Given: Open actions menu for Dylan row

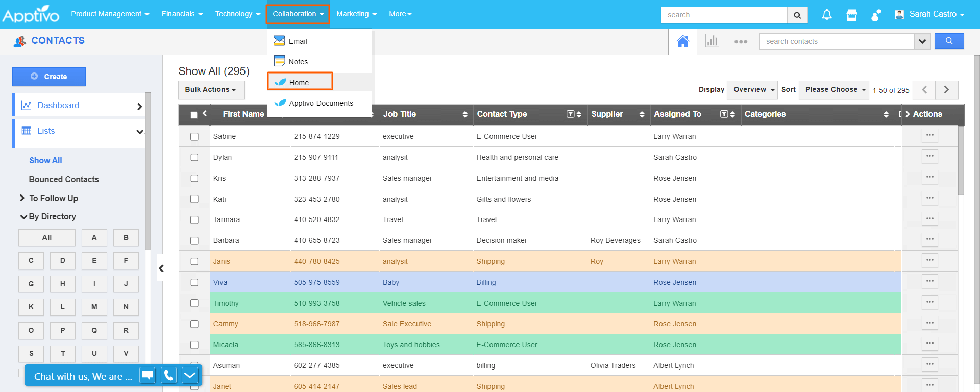Looking at the screenshot, I should 930,157.
